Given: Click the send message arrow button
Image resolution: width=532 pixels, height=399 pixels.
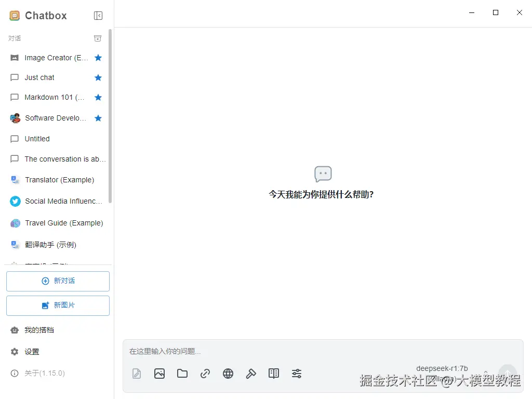Looking at the screenshot, I should click(x=508, y=373).
